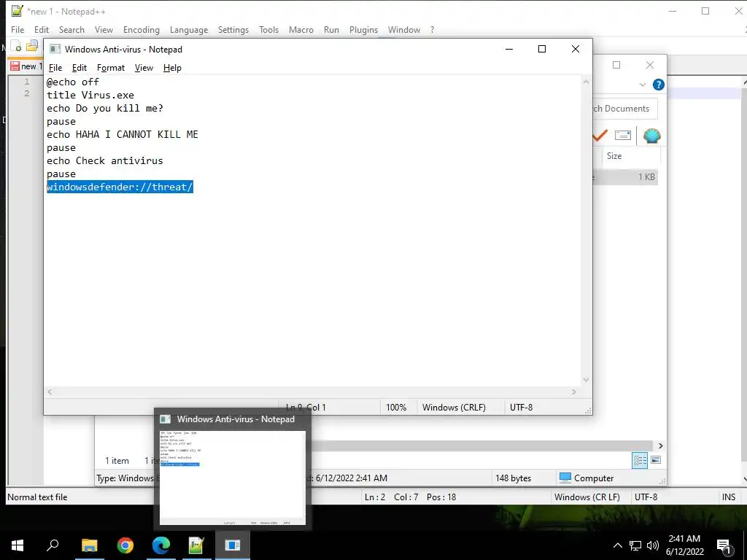
Task: Open the Notepad++ Language menu
Action: coord(189,29)
